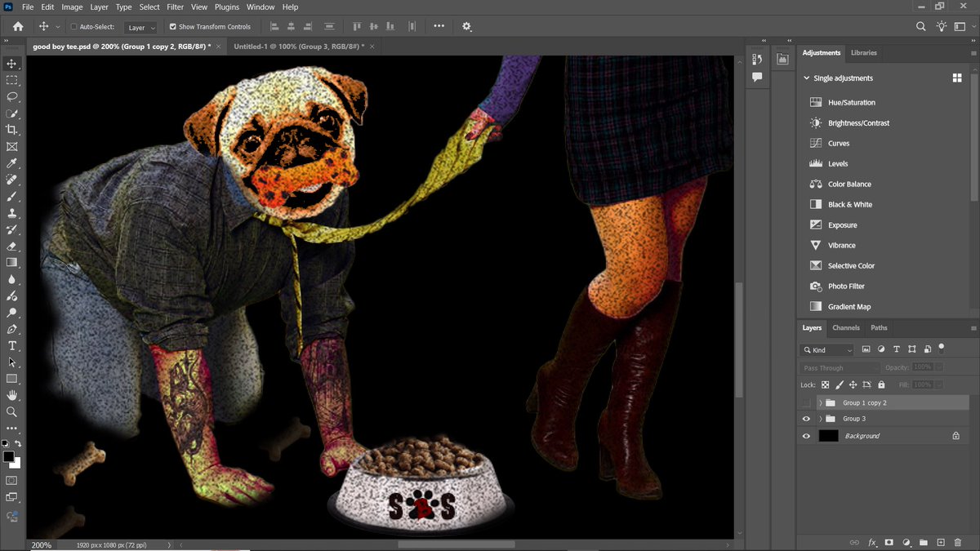Expand the Group 3 folder

(x=821, y=419)
